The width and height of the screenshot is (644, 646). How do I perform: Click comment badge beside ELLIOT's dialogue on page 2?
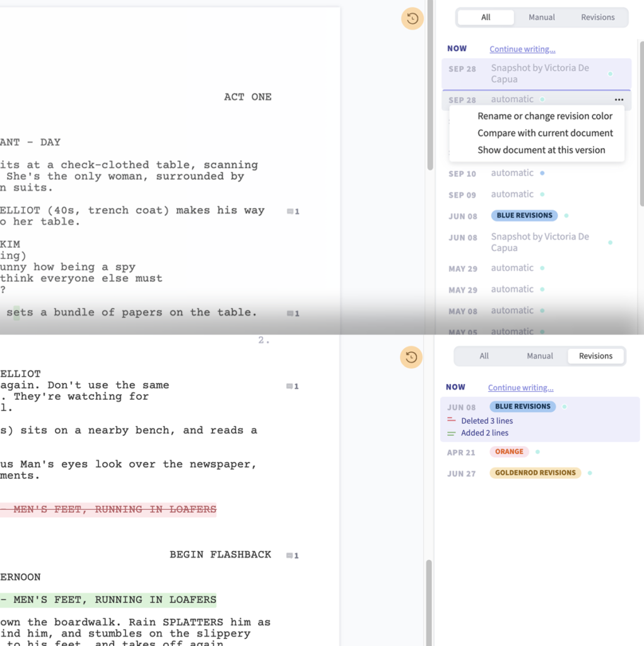pyautogui.click(x=293, y=385)
